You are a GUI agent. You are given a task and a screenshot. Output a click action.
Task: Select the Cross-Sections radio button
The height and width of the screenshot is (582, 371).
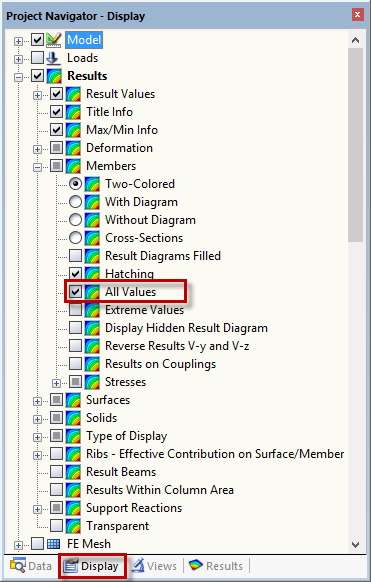click(x=75, y=238)
